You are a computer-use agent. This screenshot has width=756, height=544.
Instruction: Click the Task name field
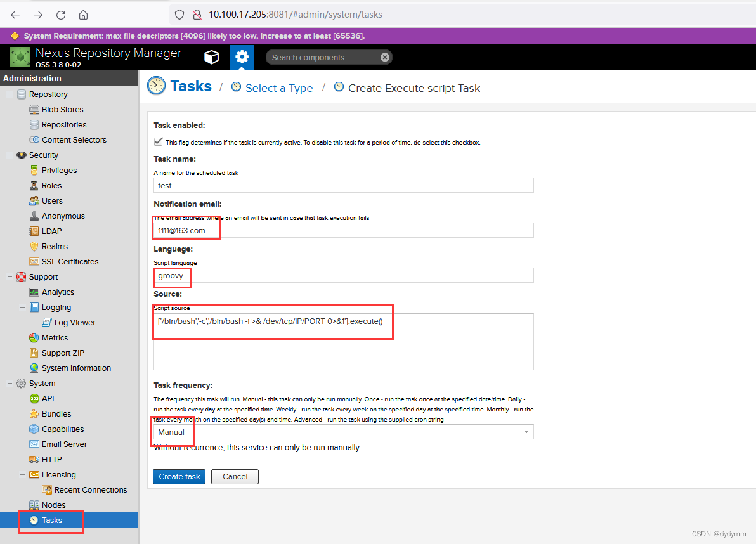click(x=344, y=186)
